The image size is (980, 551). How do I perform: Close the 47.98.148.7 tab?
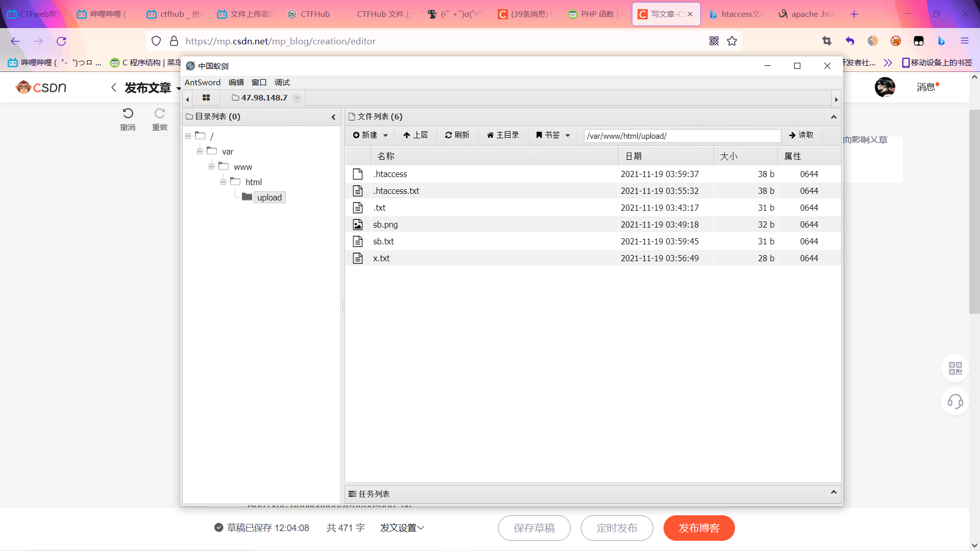[x=297, y=98]
